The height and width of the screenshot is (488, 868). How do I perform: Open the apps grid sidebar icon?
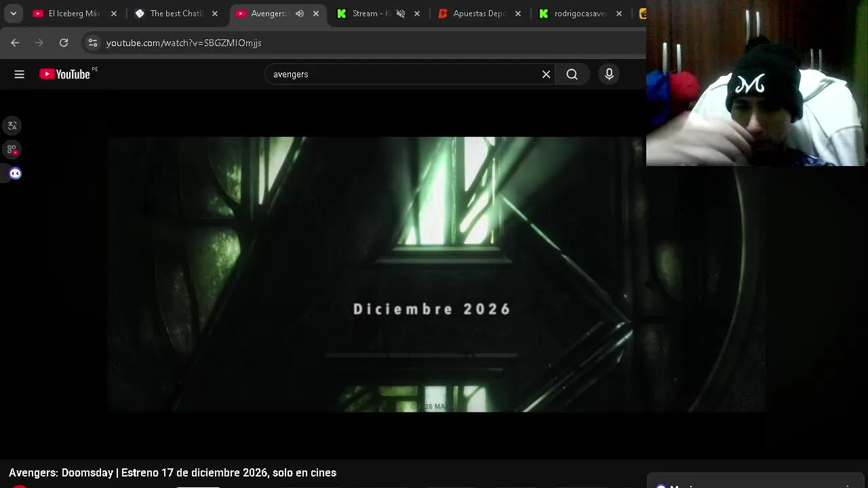coord(12,150)
